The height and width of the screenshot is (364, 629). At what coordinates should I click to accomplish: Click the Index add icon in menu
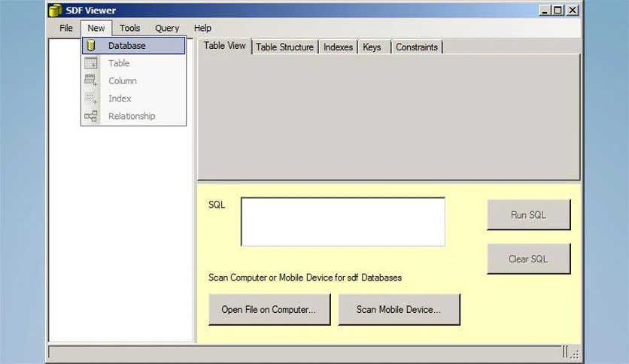(90, 99)
